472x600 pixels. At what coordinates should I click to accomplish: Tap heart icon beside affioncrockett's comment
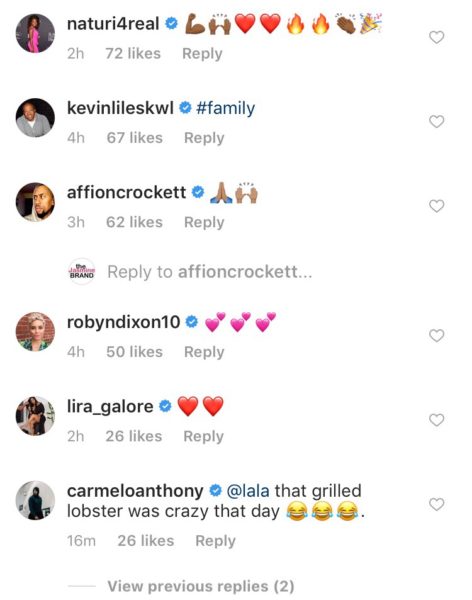436,206
